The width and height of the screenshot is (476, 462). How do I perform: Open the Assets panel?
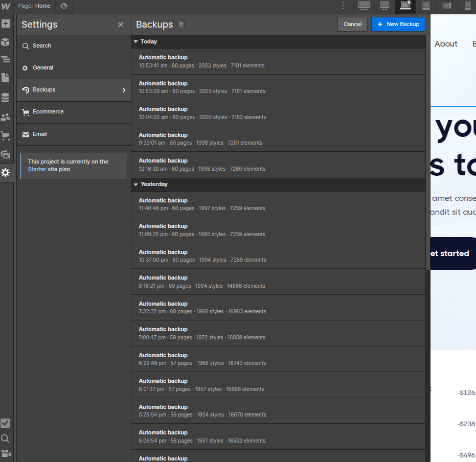[6, 154]
